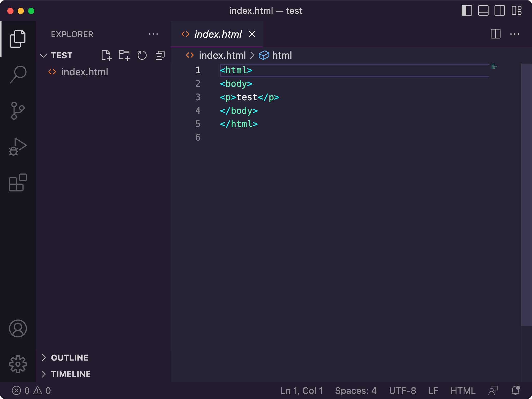Open Explorer more actions menu

coord(154,34)
